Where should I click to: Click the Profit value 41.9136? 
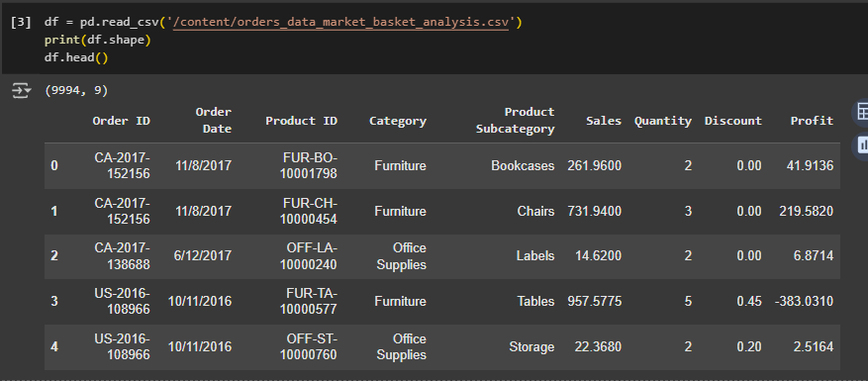[x=810, y=165]
